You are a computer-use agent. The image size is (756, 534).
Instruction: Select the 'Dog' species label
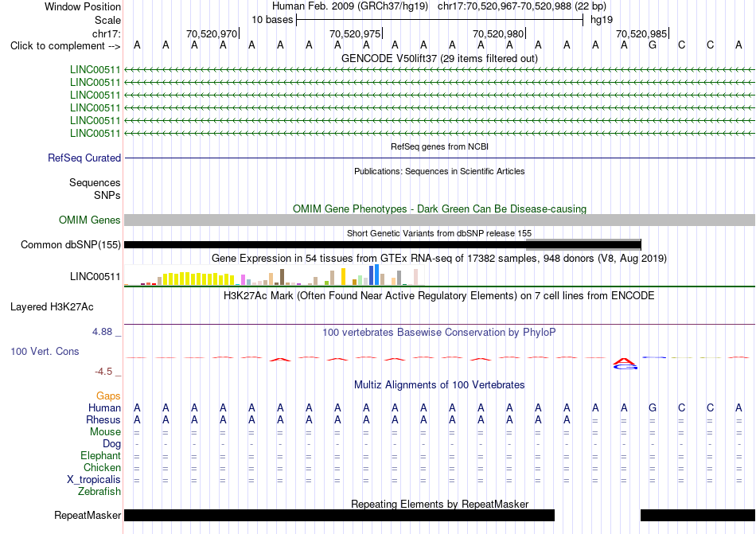click(x=111, y=443)
